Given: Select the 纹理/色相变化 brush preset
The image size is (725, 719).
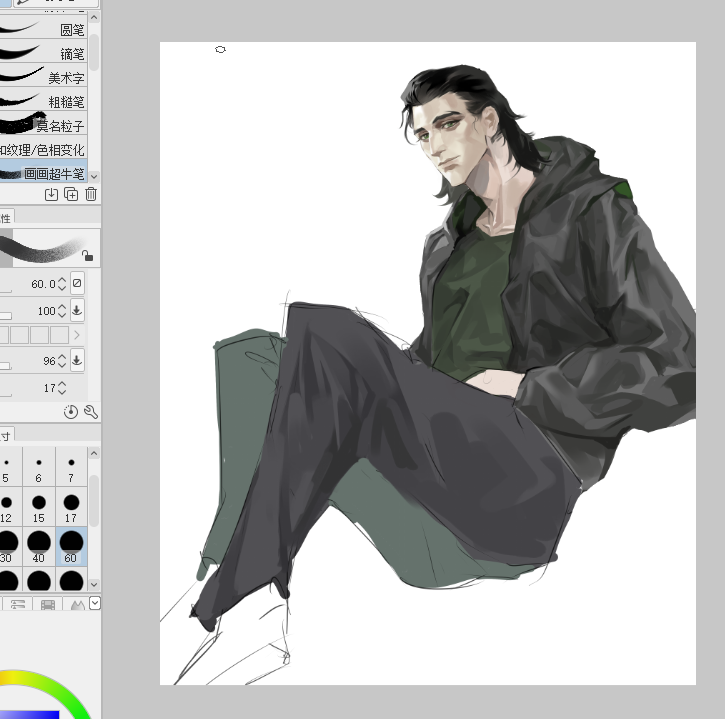Looking at the screenshot, I should (x=43, y=149).
